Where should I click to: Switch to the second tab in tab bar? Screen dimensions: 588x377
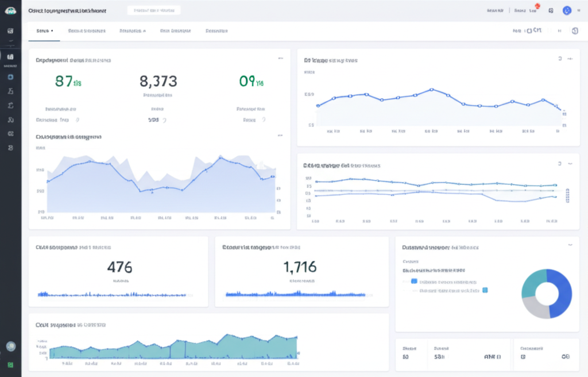pyautogui.click(x=86, y=31)
